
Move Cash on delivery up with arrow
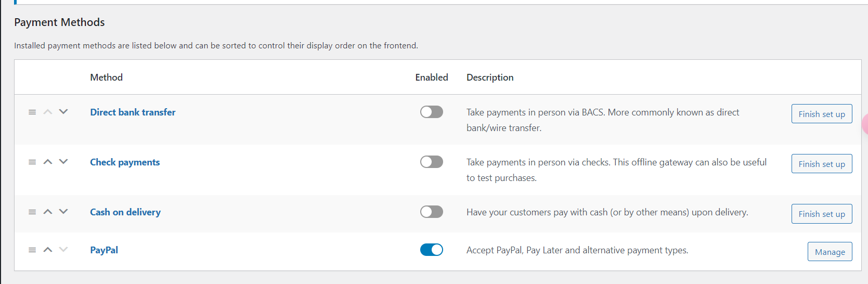coord(48,212)
